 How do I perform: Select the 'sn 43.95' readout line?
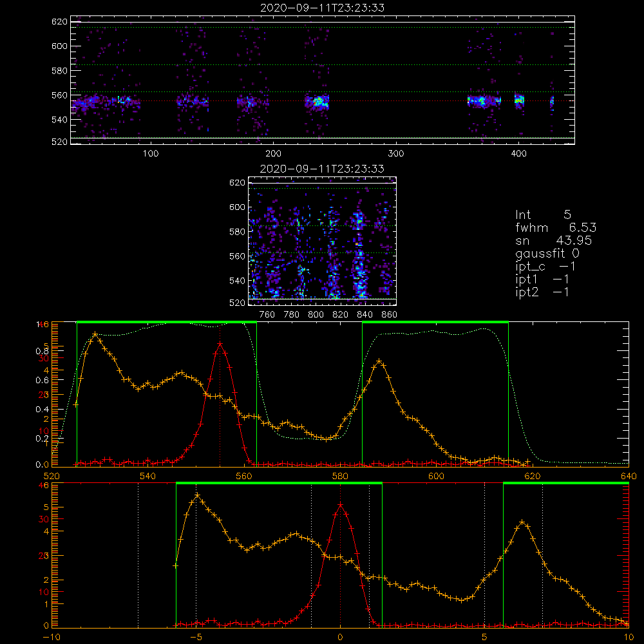click(554, 240)
